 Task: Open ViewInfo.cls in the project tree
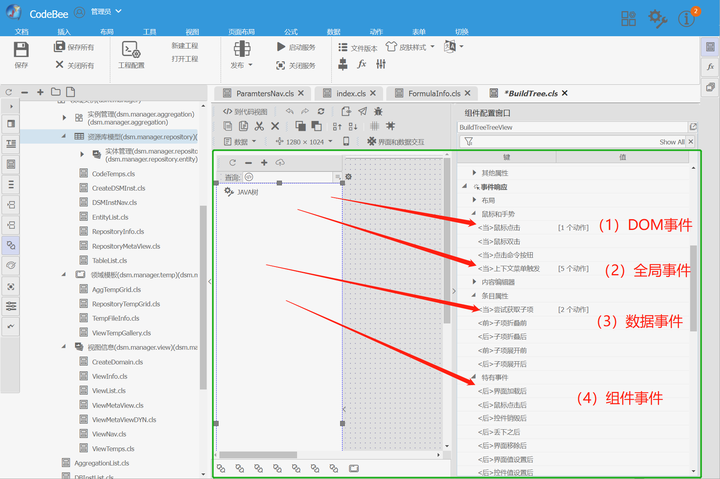tap(110, 376)
